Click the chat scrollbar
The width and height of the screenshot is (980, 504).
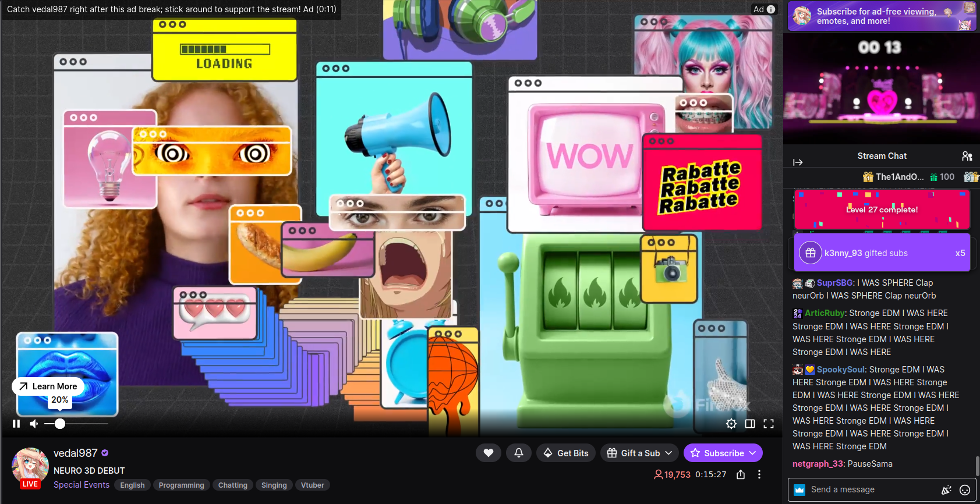[978, 466]
